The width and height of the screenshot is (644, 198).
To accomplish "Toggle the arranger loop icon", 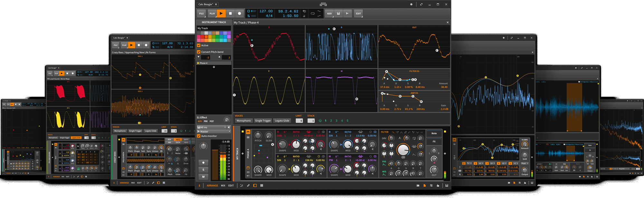I will (313, 14).
